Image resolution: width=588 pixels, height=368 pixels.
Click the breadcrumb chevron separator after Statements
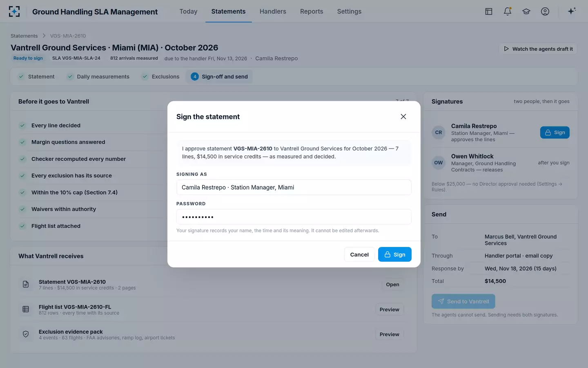click(x=44, y=36)
